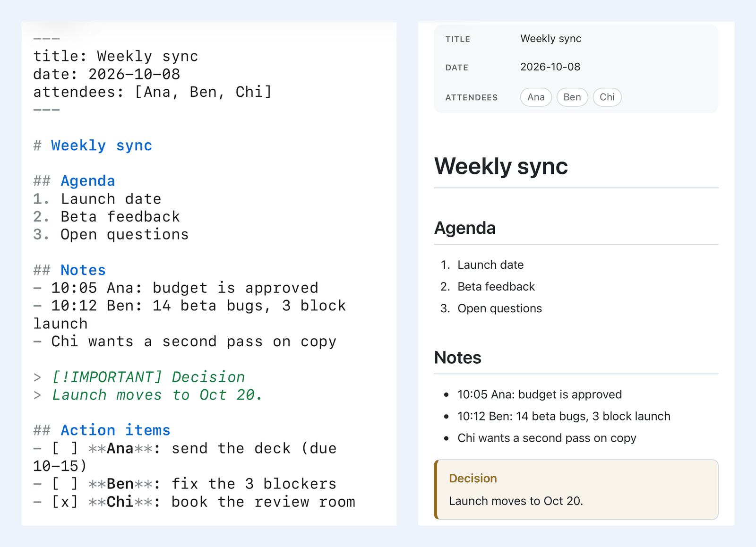This screenshot has width=756, height=547.
Task: Click the '- 10:05 Ana: budget is approved' source line
Action: (176, 288)
